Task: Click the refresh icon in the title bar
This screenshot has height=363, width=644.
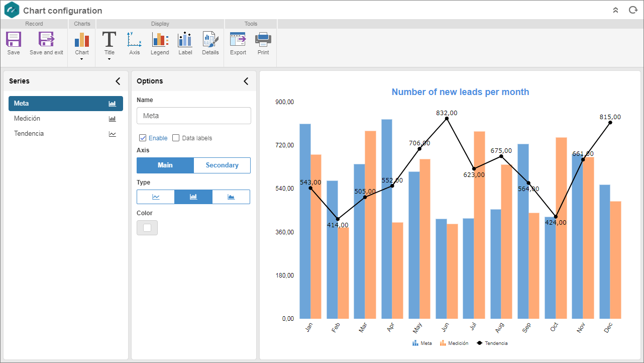Action: [x=633, y=10]
